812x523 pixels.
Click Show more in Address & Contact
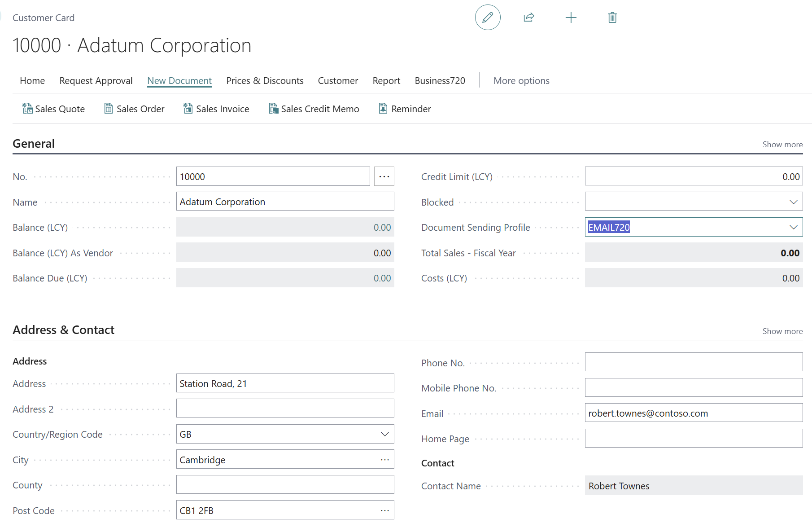coord(782,331)
